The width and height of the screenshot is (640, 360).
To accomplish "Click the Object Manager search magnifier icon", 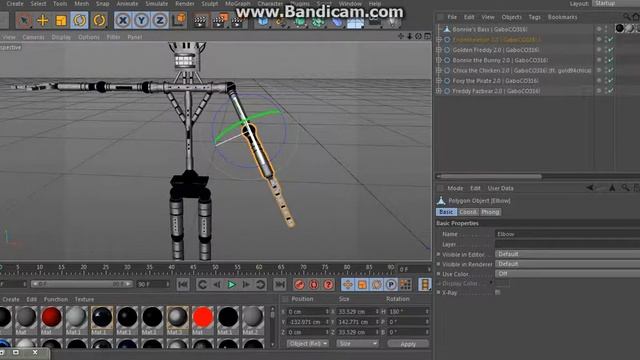I will 627,17.
